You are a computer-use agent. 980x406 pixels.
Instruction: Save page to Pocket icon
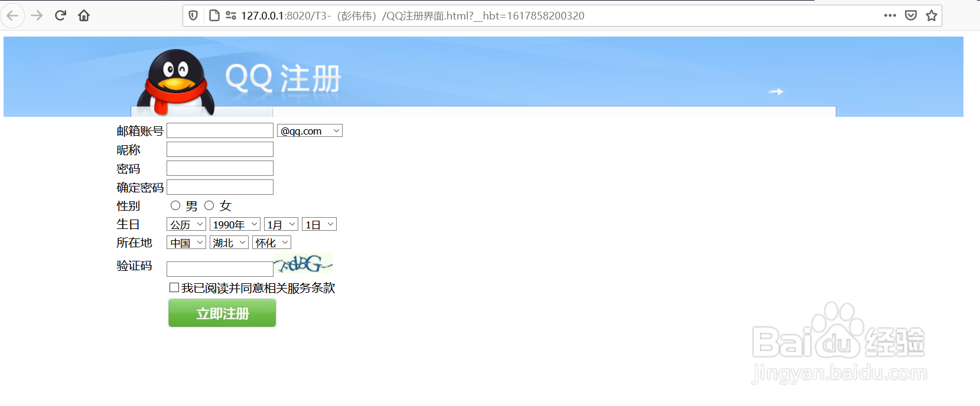[x=911, y=15]
